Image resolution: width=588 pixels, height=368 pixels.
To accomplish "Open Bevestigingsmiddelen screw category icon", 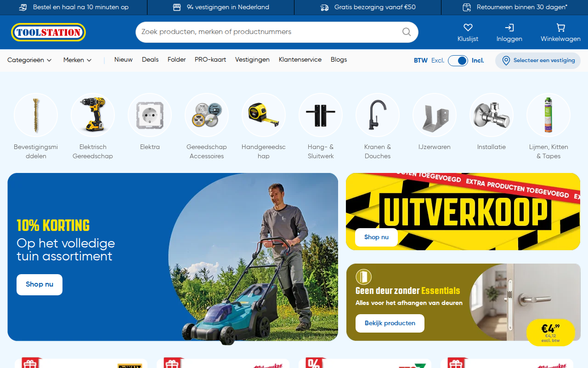I will pos(36,115).
